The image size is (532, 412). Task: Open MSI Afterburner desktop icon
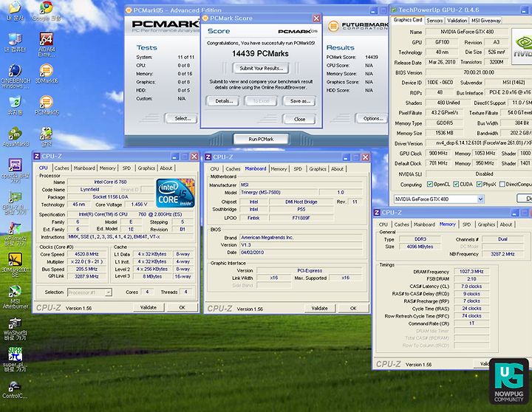(x=16, y=297)
